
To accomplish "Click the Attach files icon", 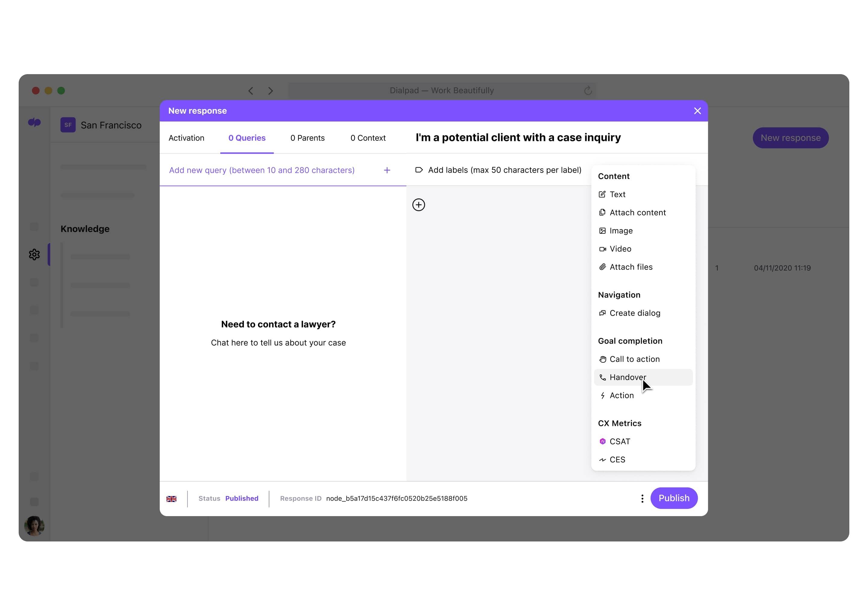I will (x=602, y=266).
